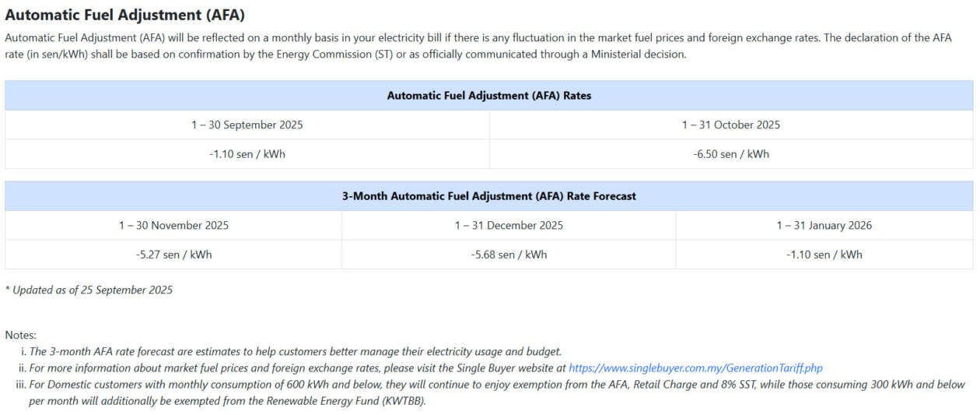The image size is (980, 415).
Task: Select the 1 – 30 September 2025 cell
Action: point(247,125)
